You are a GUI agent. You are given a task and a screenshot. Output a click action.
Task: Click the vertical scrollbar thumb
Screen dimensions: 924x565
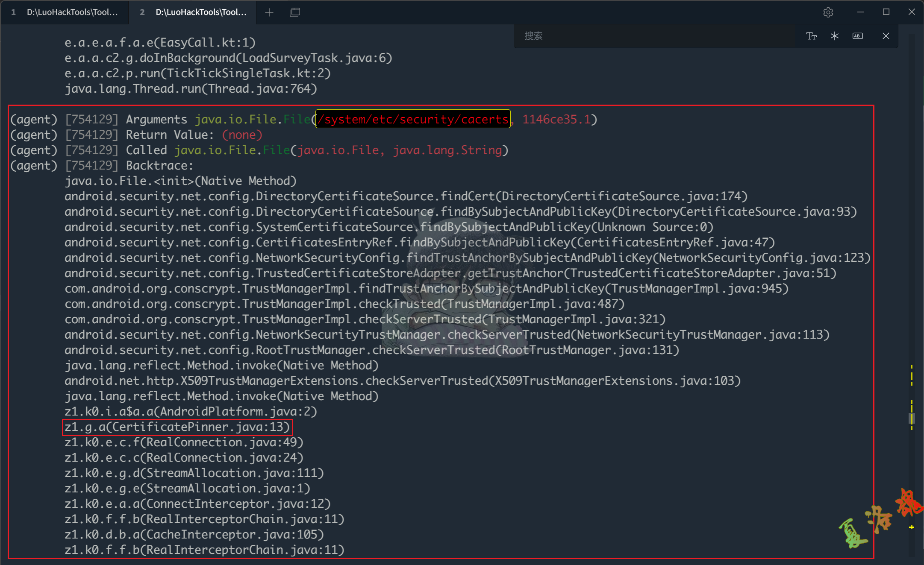tap(911, 418)
